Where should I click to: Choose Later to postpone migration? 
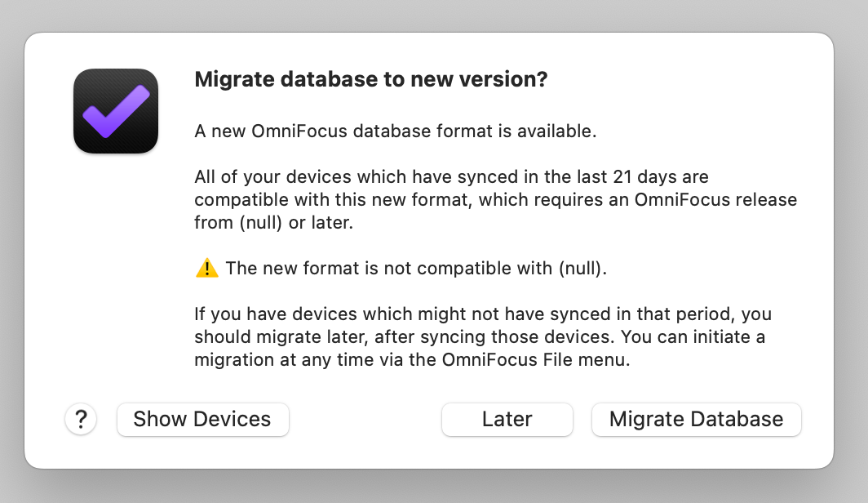[x=507, y=420]
